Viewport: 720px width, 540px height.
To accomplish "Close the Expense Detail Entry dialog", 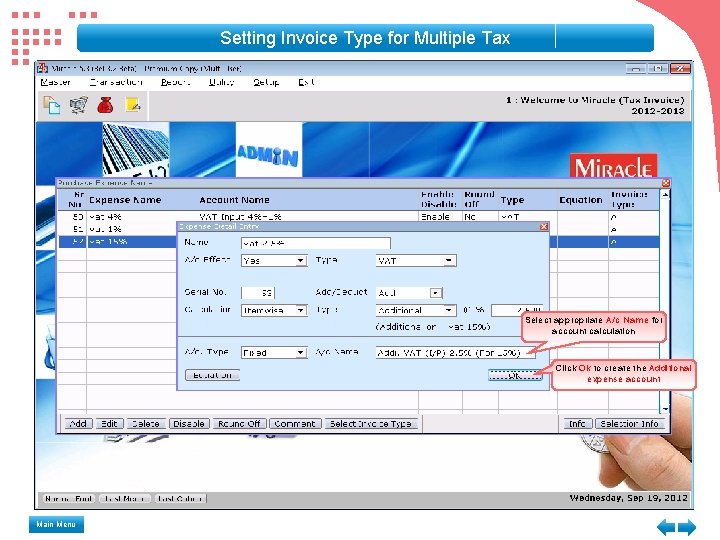I will point(544,226).
